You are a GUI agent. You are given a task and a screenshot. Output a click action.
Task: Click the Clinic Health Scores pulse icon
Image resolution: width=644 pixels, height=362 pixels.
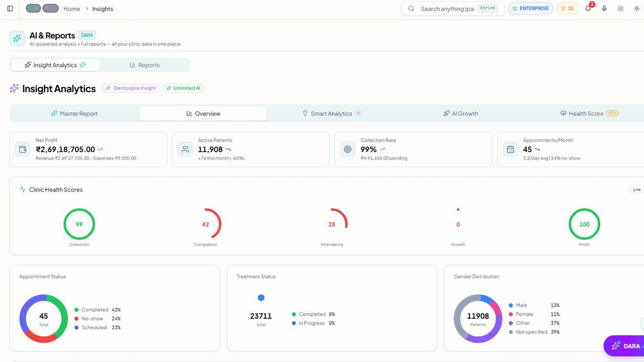pos(23,189)
